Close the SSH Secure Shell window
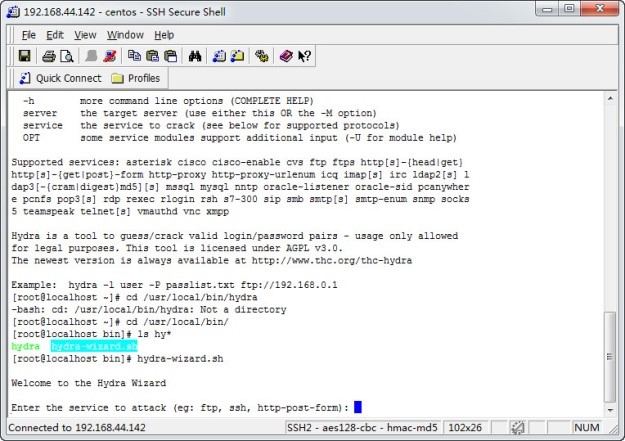Screen dimensions: 625x441 (600, 8)
